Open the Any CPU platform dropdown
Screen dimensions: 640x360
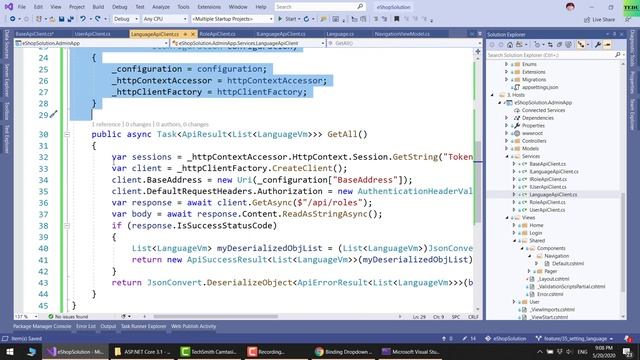click(x=164, y=19)
